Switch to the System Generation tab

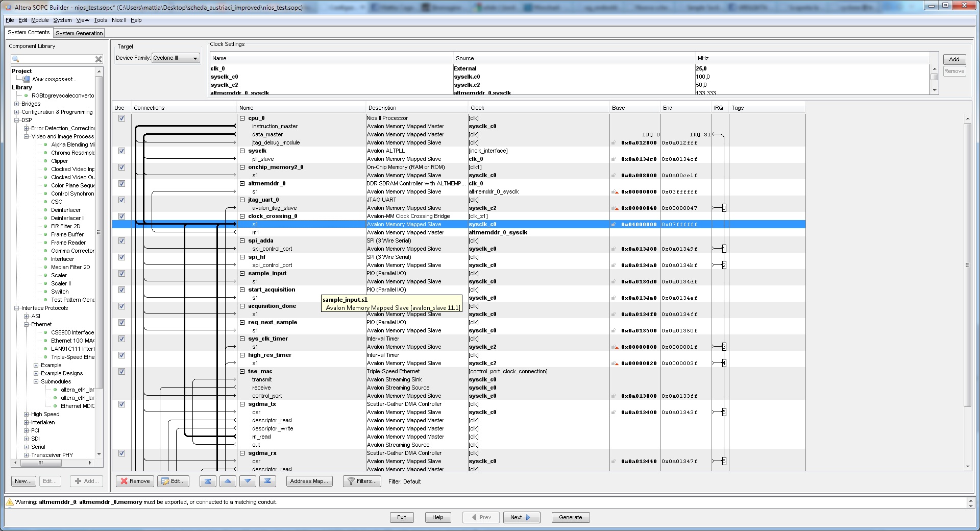point(79,33)
